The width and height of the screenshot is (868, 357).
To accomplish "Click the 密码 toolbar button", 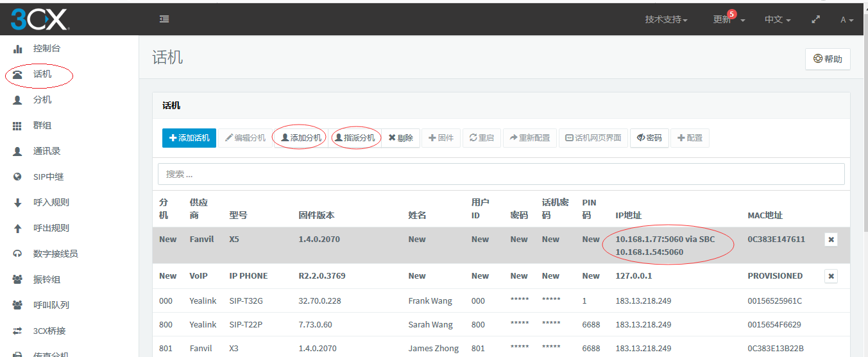I will 649,138.
